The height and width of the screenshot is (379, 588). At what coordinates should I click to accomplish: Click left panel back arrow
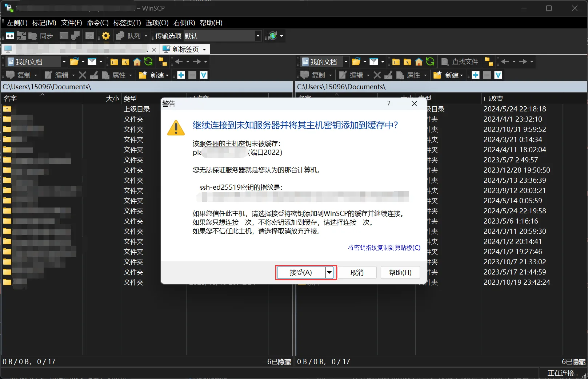click(179, 62)
